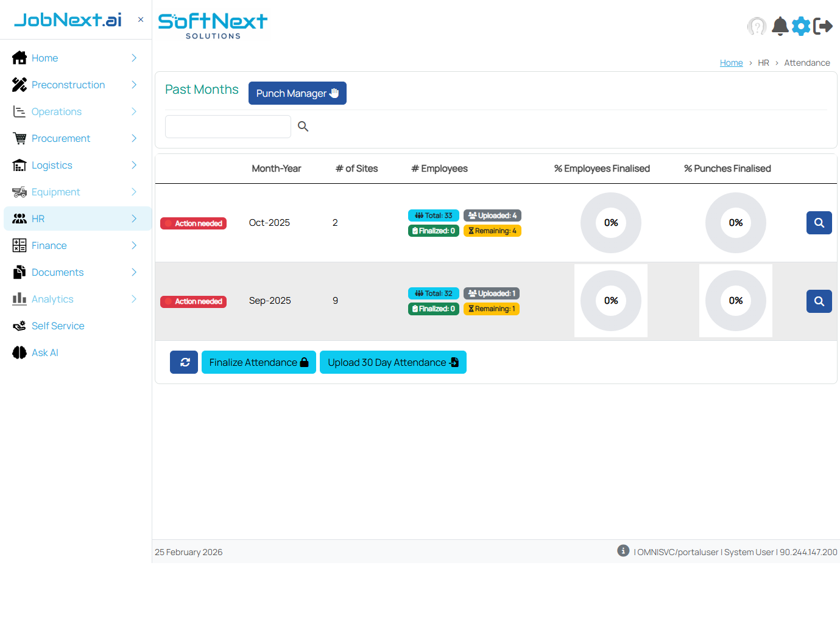Click the search magnifier next to search box
Image resolution: width=840 pixels, height=630 pixels.
[303, 126]
